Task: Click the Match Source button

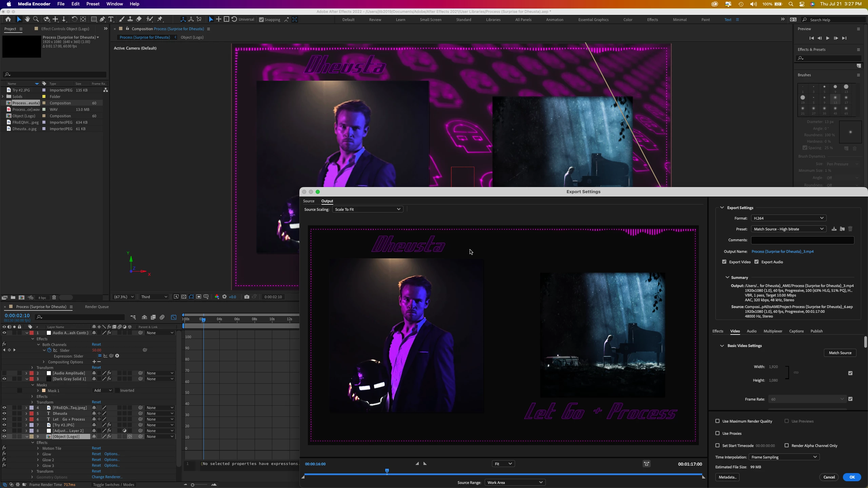Action: [x=840, y=353]
